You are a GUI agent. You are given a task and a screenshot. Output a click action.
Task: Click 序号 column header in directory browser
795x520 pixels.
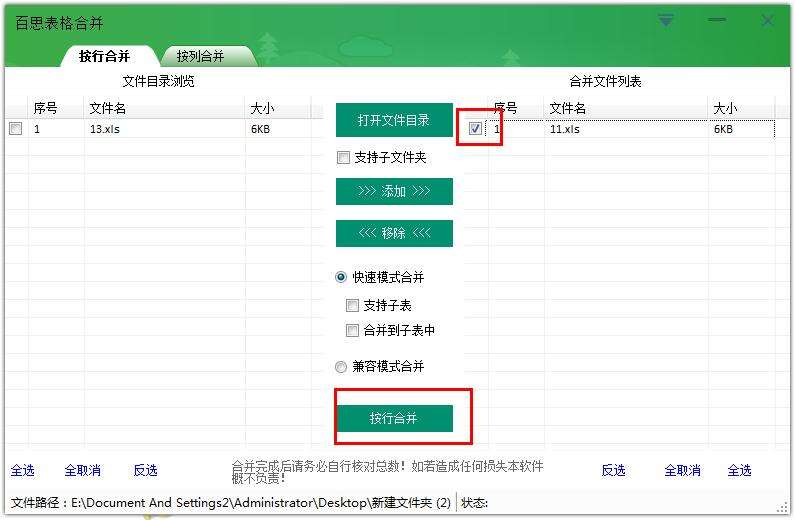pyautogui.click(x=56, y=108)
